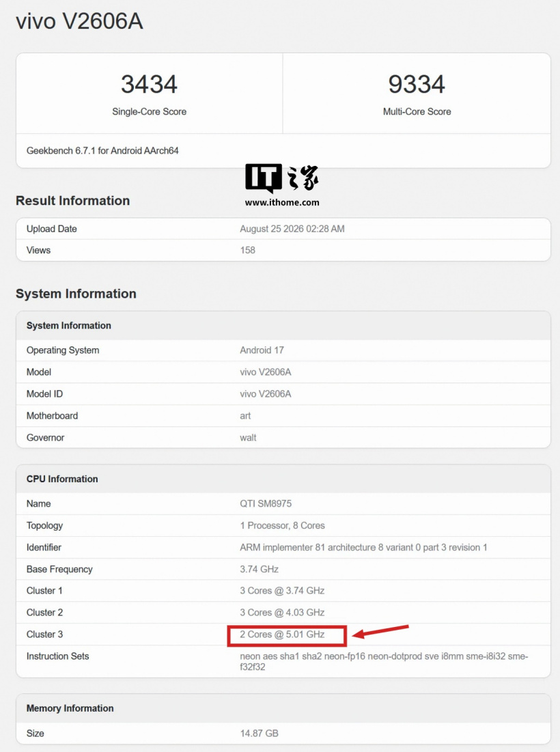The image size is (560, 752).
Task: Select the CPU name QTI SM8975
Action: point(266,503)
